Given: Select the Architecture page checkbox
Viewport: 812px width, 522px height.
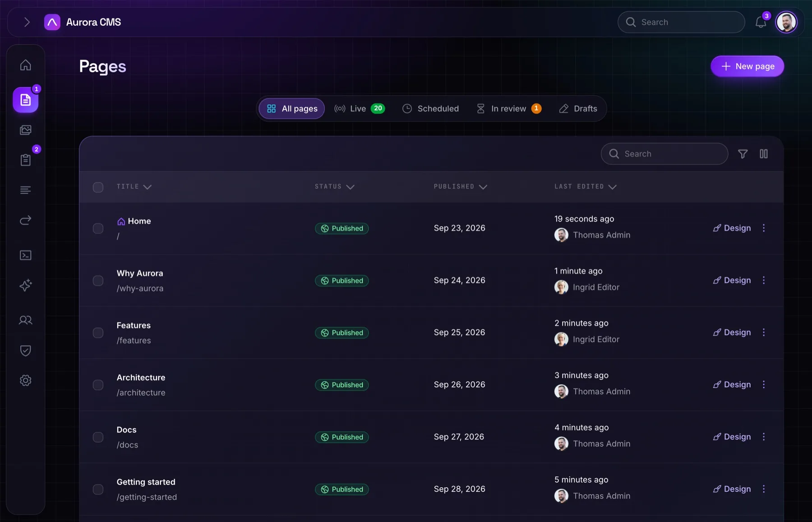Looking at the screenshot, I should [x=98, y=385].
